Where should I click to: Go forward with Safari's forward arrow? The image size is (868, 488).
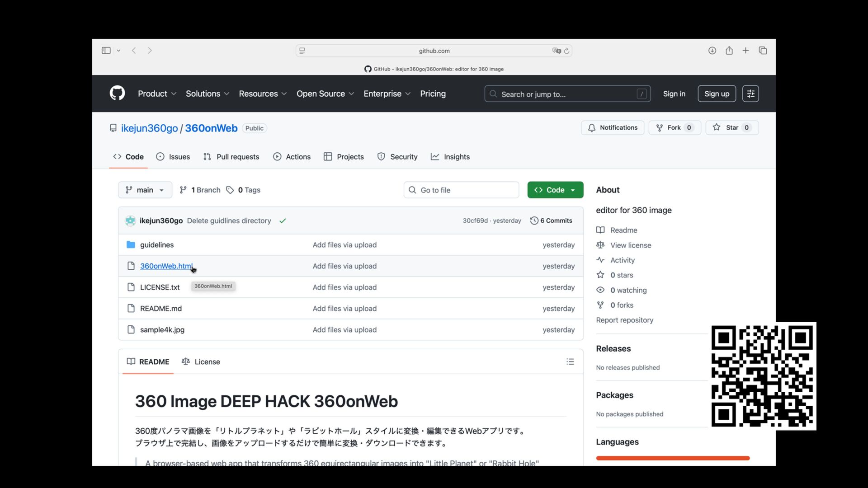click(x=150, y=51)
